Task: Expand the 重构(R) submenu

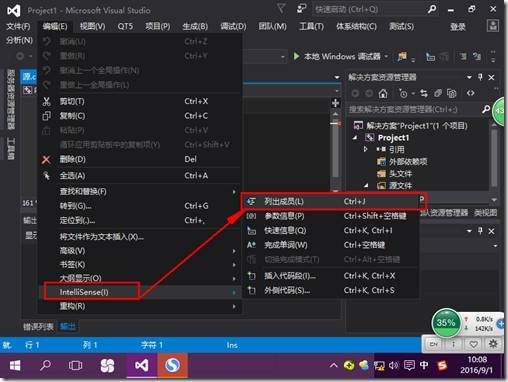Action: point(140,306)
